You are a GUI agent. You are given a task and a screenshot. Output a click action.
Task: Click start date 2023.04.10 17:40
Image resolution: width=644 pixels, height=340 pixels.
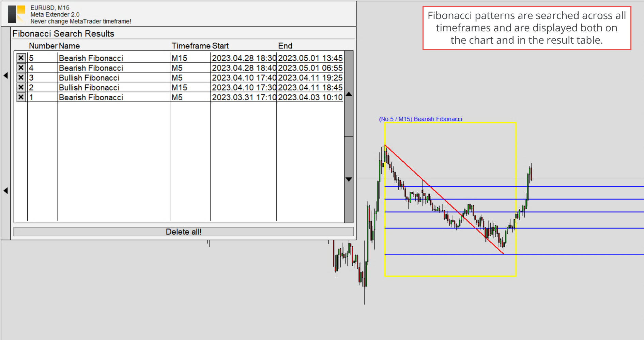pyautogui.click(x=244, y=78)
